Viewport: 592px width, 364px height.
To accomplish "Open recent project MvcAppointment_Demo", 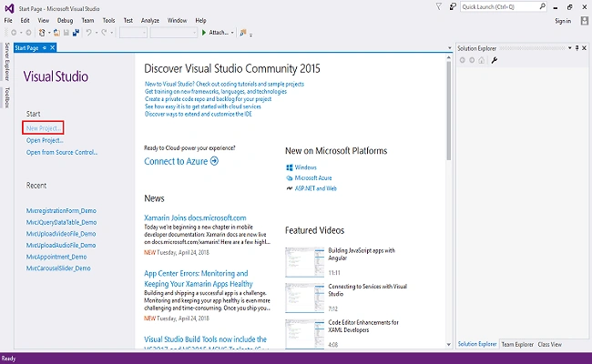I will tap(56, 257).
